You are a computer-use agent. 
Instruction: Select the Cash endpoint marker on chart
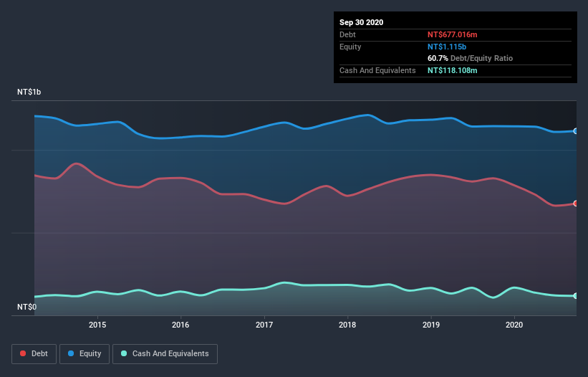(576, 295)
